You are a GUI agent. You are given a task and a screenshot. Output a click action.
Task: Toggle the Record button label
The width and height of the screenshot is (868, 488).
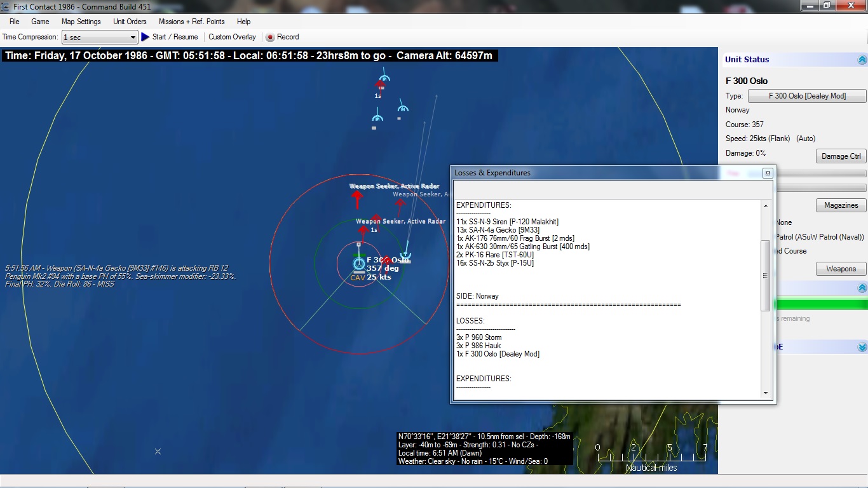[x=288, y=37]
